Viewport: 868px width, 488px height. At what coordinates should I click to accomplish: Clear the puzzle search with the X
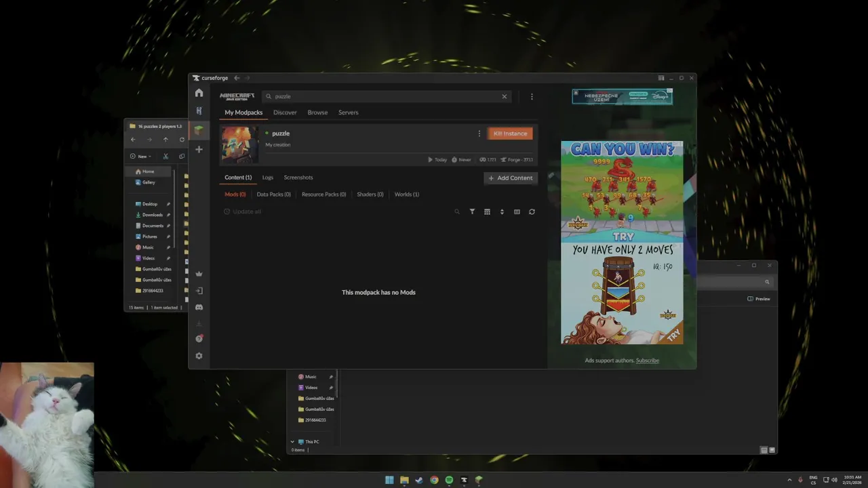[x=504, y=96]
